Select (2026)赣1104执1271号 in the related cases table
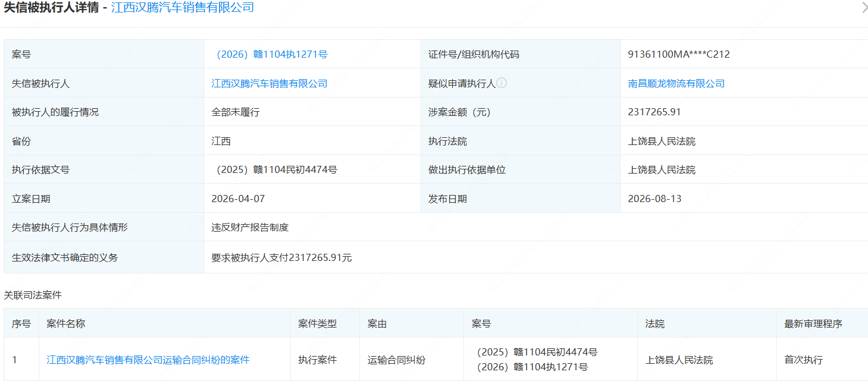 click(530, 367)
